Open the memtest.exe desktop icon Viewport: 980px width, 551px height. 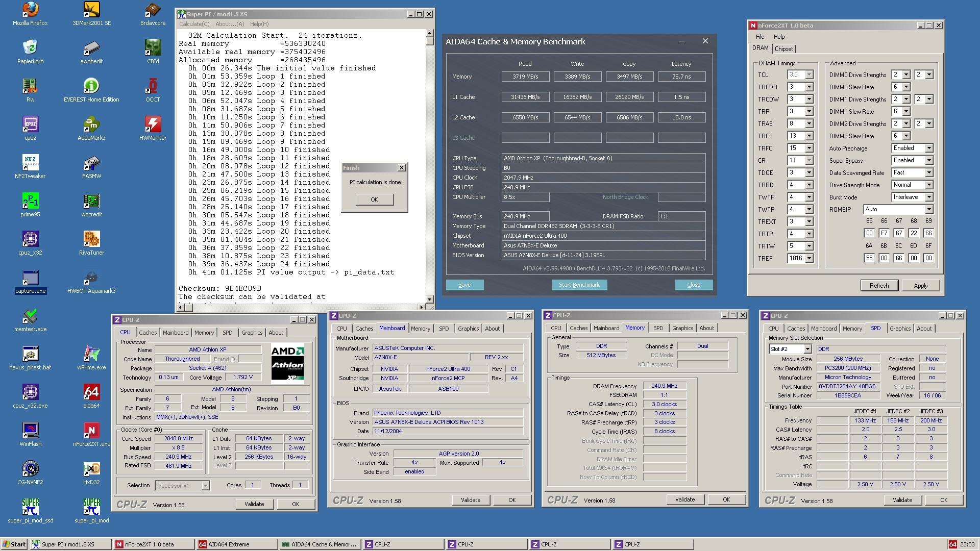(30, 320)
